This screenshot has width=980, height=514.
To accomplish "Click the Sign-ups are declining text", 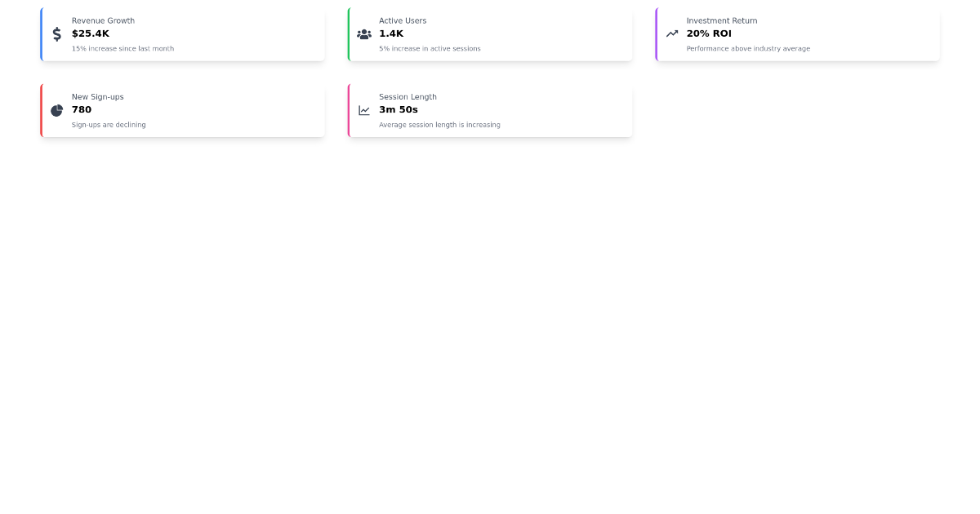I will pyautogui.click(x=109, y=125).
